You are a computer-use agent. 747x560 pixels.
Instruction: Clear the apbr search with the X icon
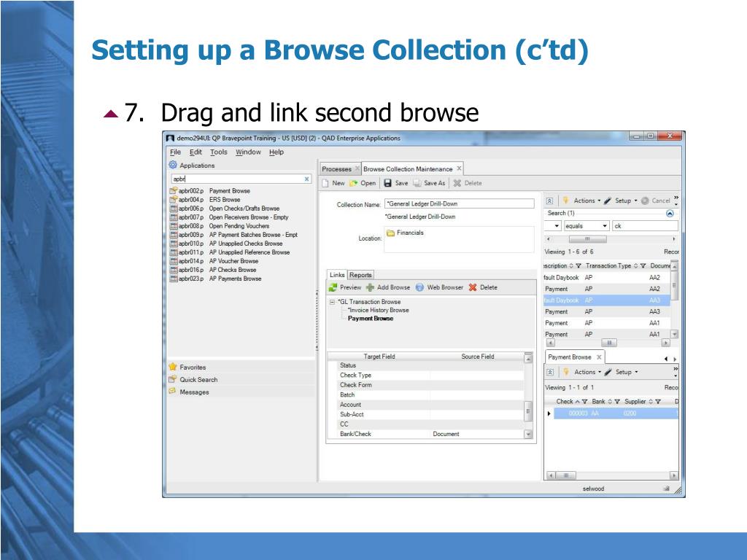[307, 179]
